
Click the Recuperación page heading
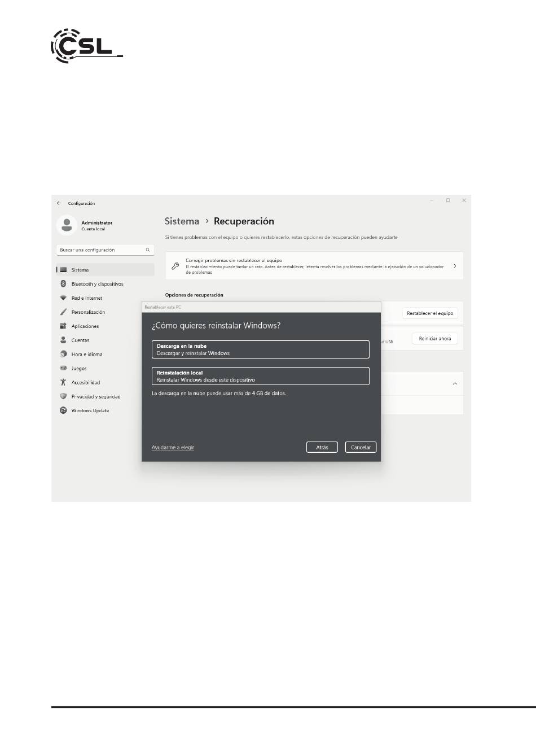point(244,221)
